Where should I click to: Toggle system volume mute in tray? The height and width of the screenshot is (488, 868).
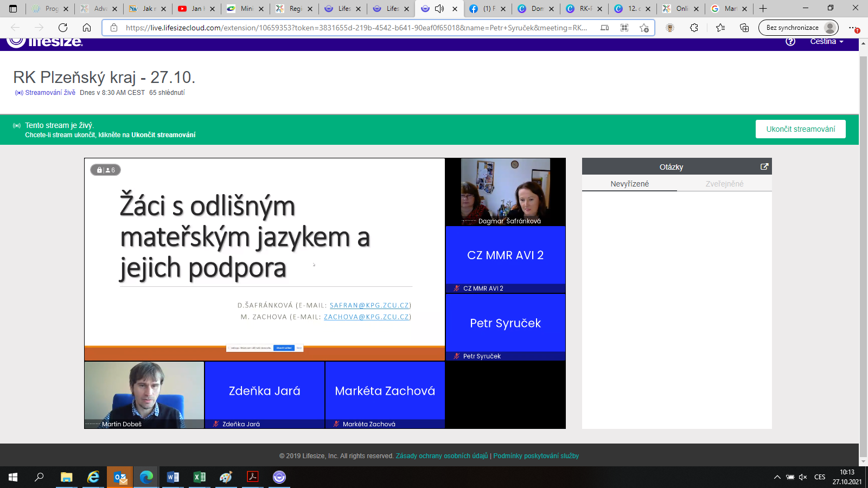coord(803,477)
